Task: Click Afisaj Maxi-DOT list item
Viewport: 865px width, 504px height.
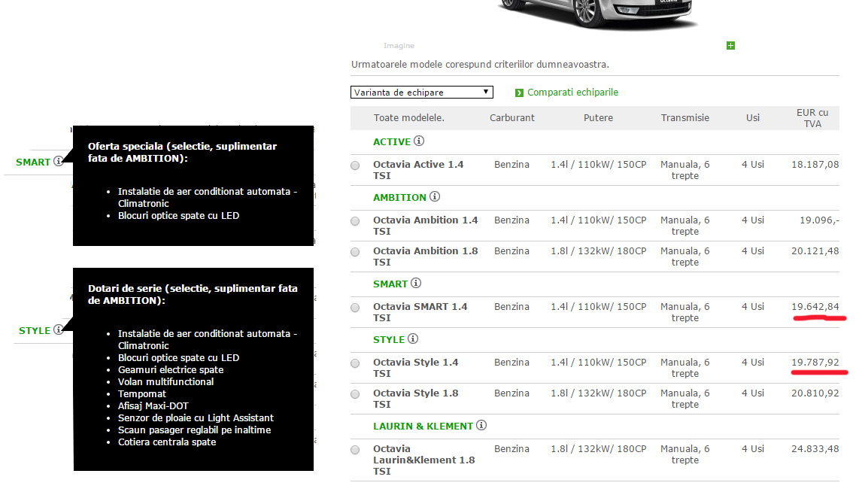Action: point(153,406)
